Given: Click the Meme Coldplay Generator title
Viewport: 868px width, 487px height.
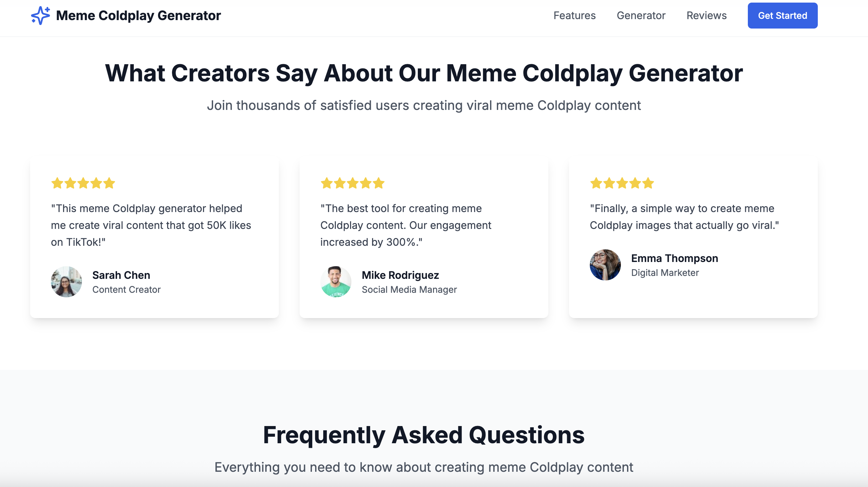Looking at the screenshot, I should pos(139,15).
